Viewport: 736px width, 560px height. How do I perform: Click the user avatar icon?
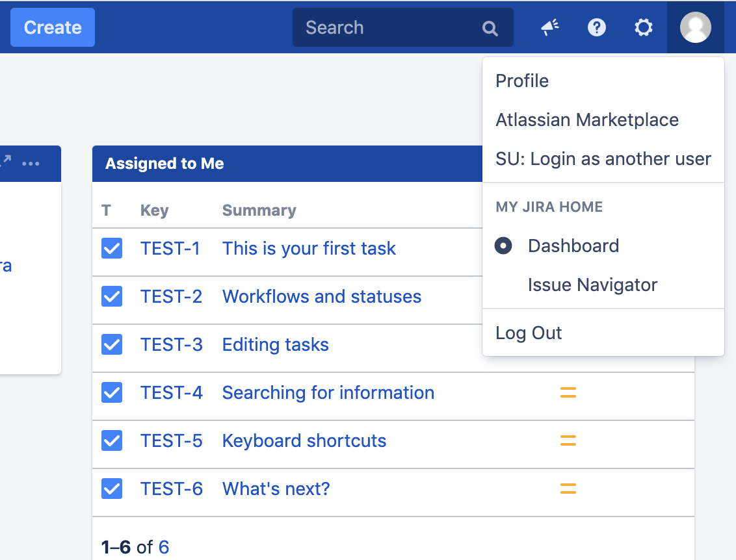click(x=695, y=27)
